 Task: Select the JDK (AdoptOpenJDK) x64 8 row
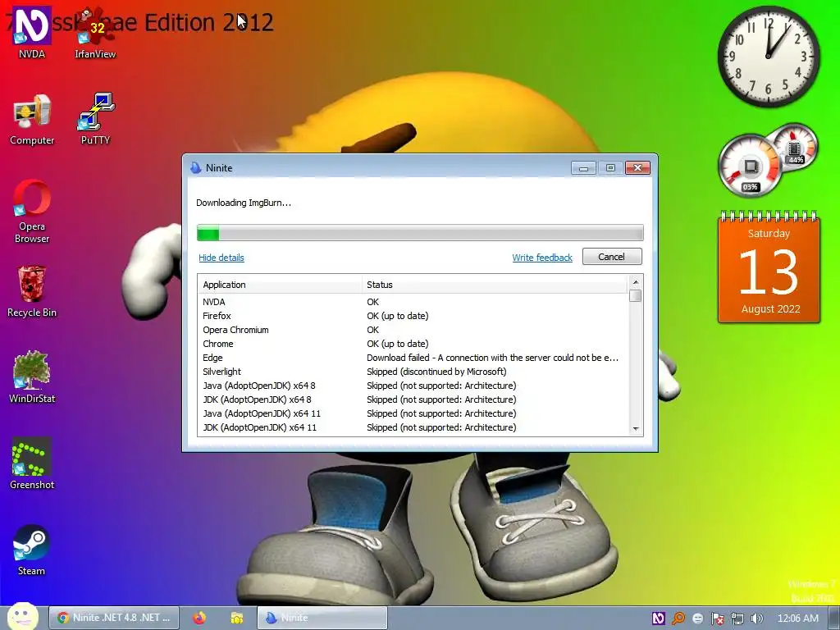(413, 399)
